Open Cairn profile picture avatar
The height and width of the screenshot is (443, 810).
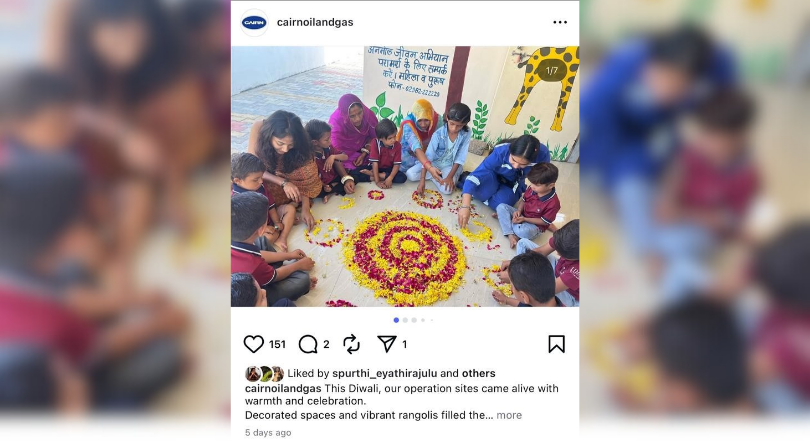[x=254, y=22]
